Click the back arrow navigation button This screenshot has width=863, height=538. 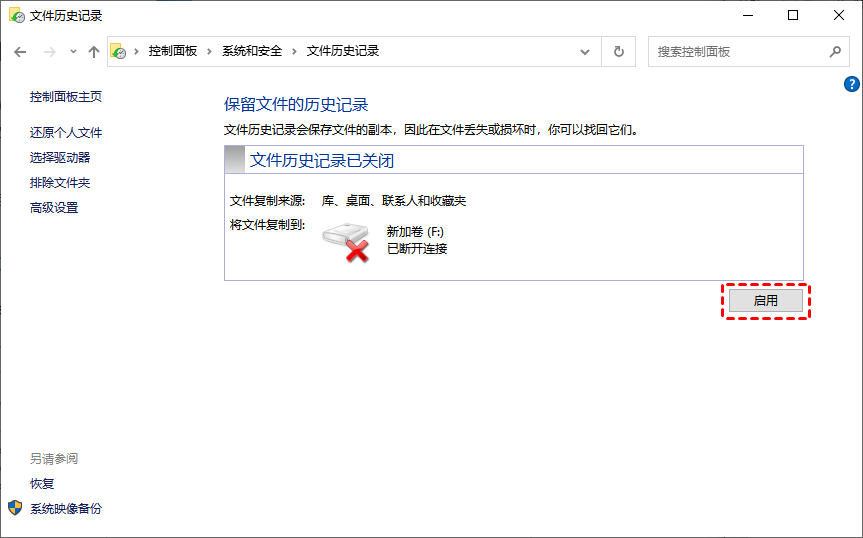[x=20, y=52]
